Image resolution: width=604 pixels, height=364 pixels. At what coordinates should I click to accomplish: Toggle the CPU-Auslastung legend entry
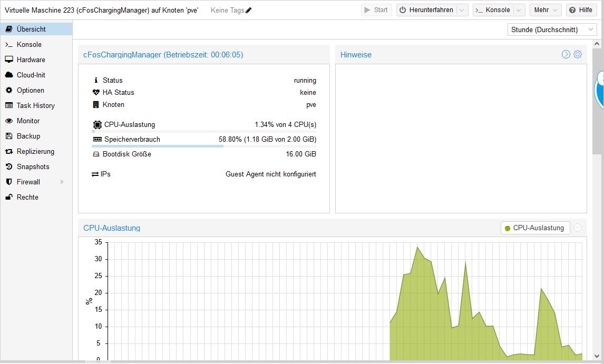point(535,228)
